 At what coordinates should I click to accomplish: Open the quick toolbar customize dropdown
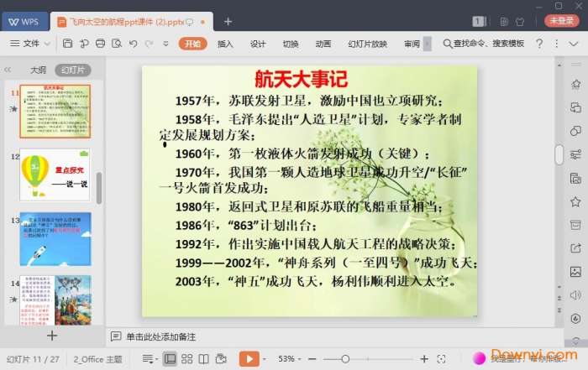tap(165, 44)
